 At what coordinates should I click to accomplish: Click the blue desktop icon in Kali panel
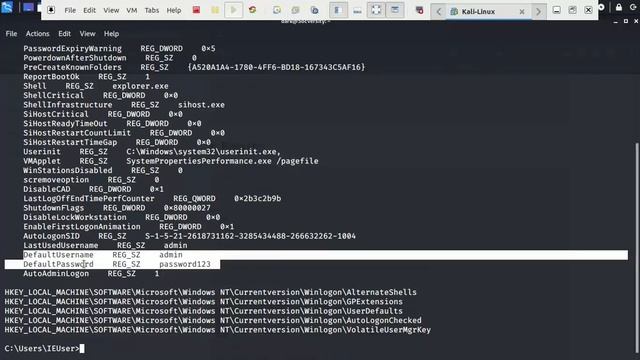(28, 7)
